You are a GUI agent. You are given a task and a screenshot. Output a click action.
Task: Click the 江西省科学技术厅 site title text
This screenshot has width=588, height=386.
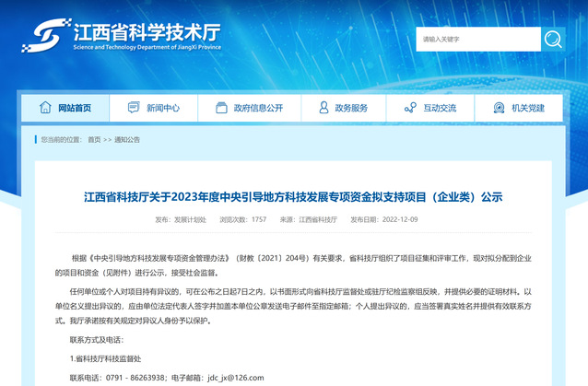[146, 29]
